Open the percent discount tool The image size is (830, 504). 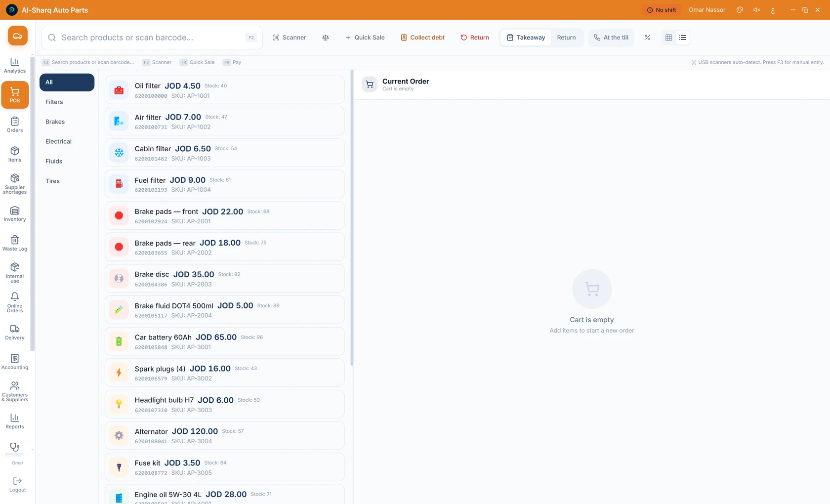pyautogui.click(x=648, y=38)
